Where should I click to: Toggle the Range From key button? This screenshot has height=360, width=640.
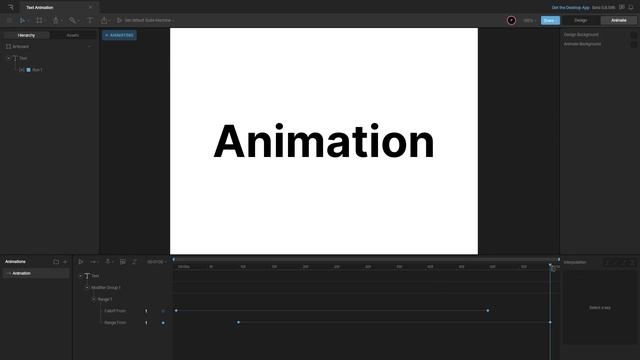(x=163, y=323)
